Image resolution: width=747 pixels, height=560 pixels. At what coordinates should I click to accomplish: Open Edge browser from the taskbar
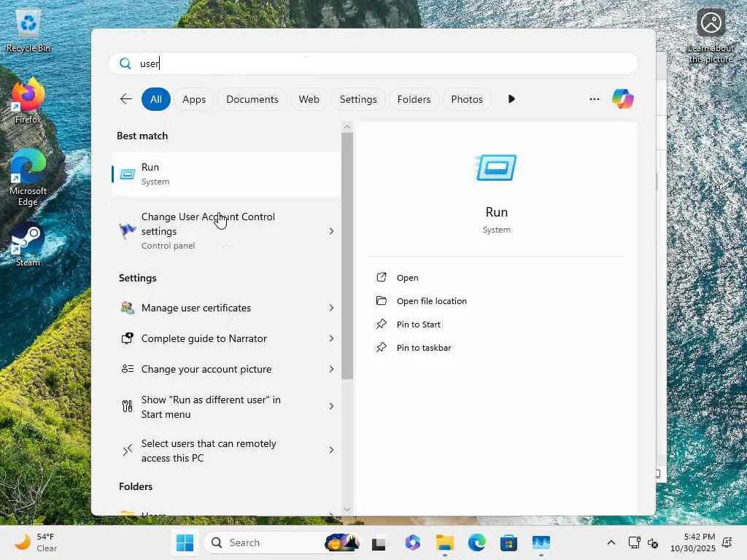click(477, 542)
